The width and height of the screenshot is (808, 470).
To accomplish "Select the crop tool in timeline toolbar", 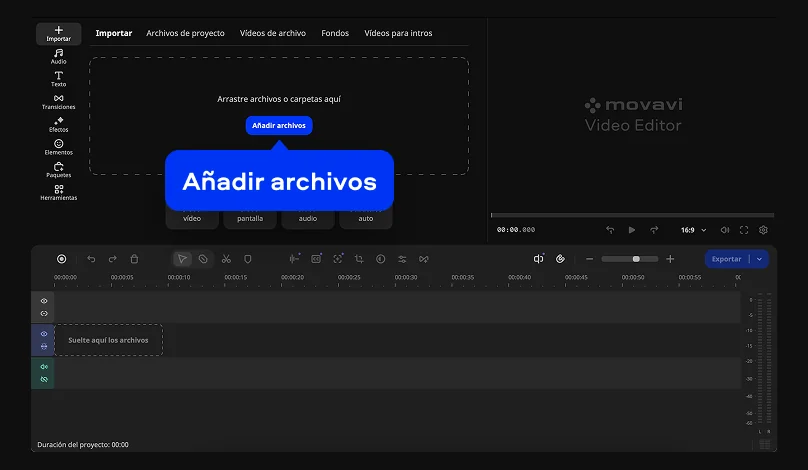I will 359,259.
